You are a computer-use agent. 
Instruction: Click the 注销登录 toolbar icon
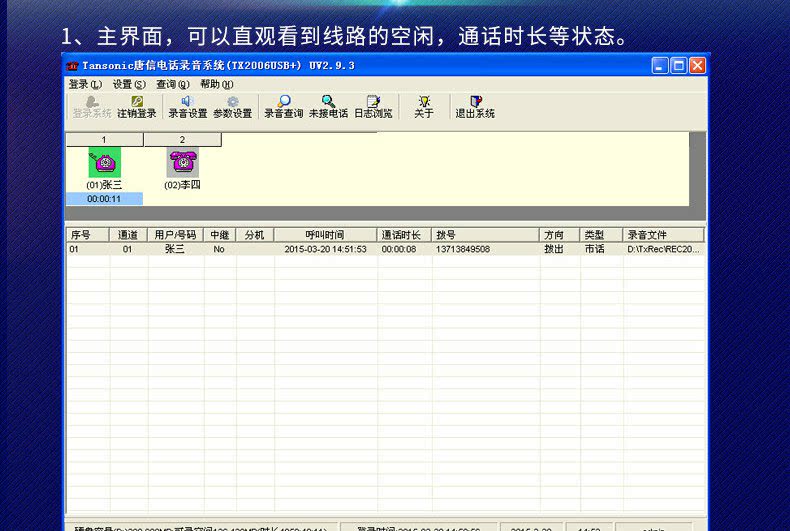[x=137, y=107]
